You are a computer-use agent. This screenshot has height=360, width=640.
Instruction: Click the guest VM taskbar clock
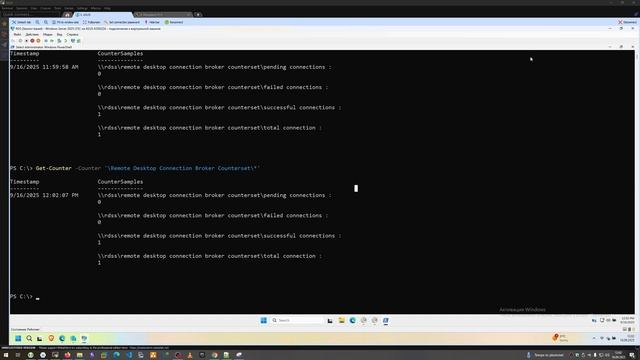(x=627, y=320)
